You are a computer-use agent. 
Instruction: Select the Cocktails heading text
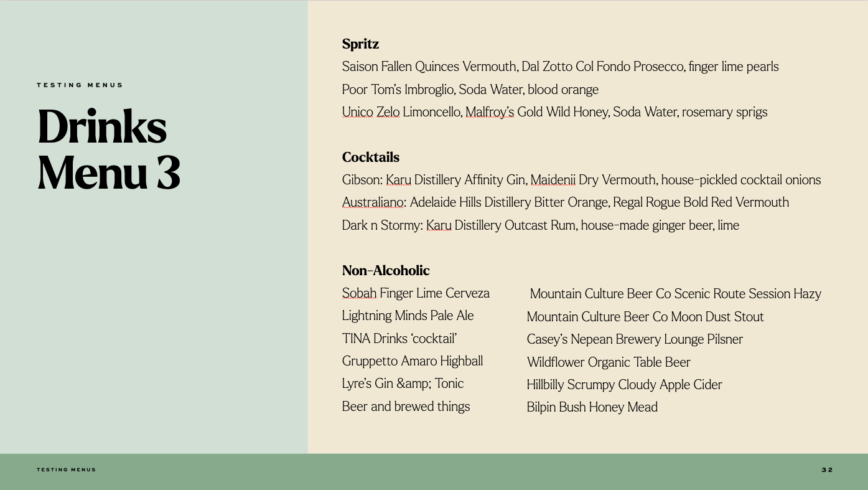(x=371, y=157)
